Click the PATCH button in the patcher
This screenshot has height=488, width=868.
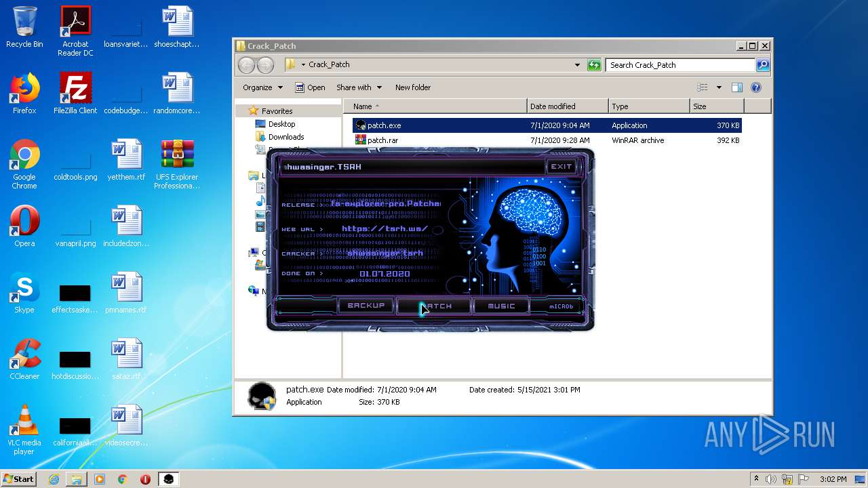(433, 306)
